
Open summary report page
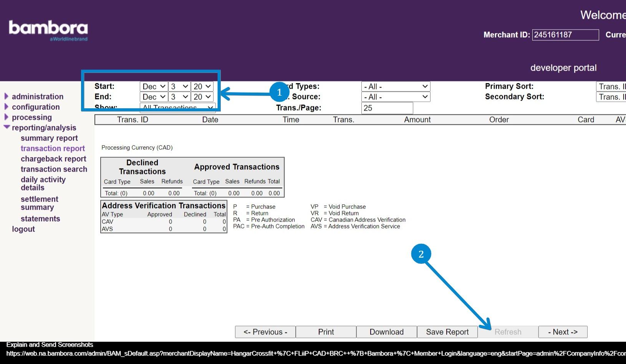(49, 138)
